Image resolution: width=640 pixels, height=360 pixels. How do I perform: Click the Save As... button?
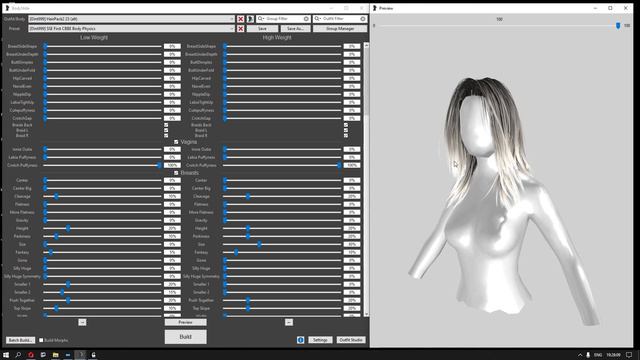pos(295,29)
